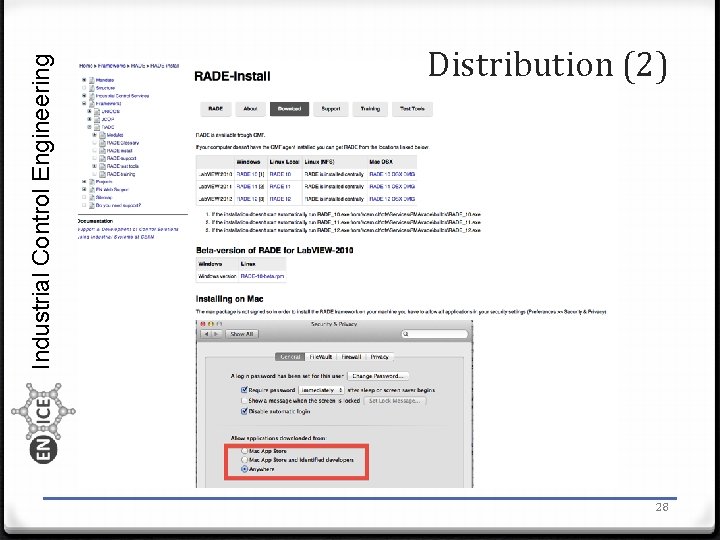Viewport: 720px width, 540px height.
Task: Go forward in Security & Privacy window
Action: point(217,334)
